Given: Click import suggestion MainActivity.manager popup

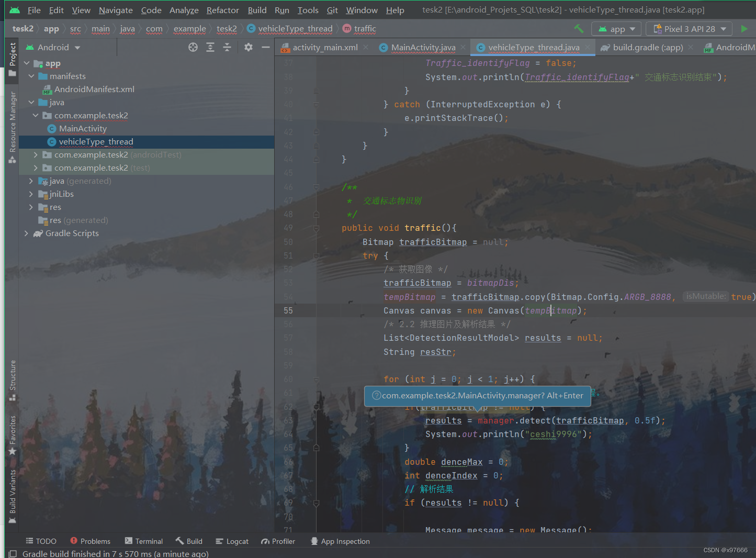Looking at the screenshot, I should (x=478, y=396).
